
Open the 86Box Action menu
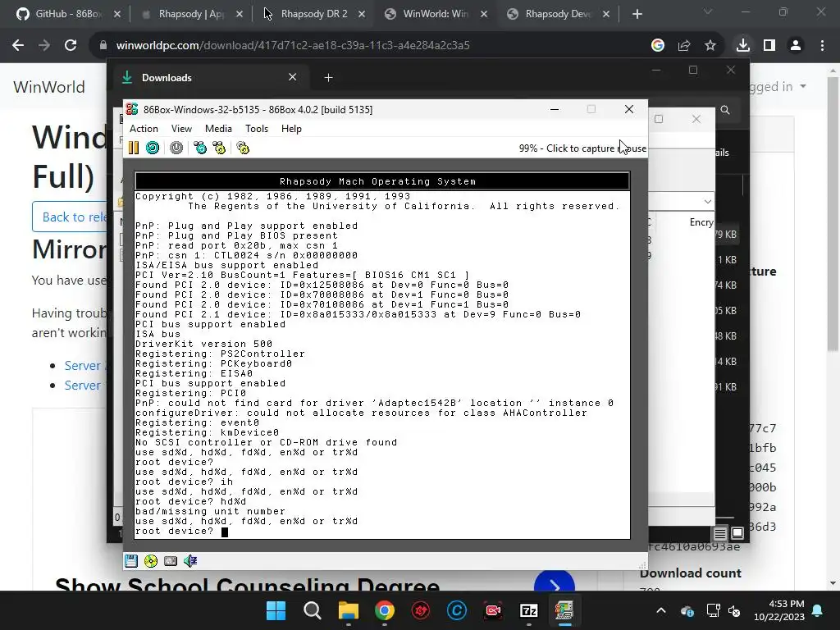pos(144,129)
